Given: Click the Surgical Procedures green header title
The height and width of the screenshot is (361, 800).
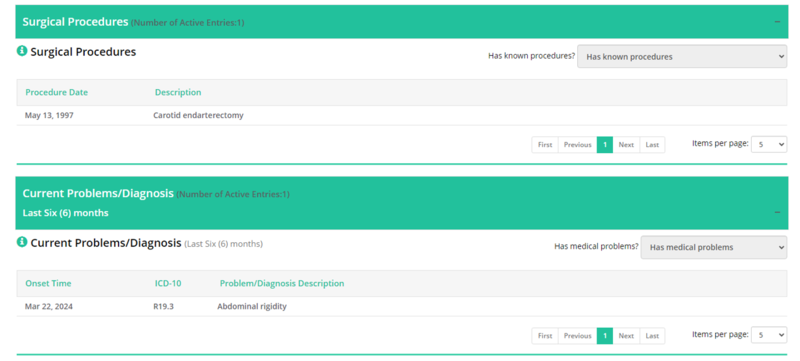Looking at the screenshot, I should coord(75,22).
